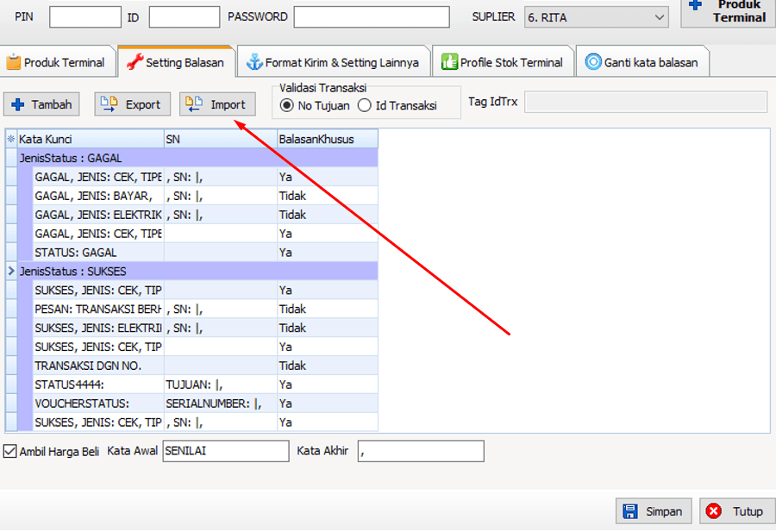776x532 pixels.
Task: Click the anchor icon on Format Kirim tab
Action: pyautogui.click(x=254, y=62)
